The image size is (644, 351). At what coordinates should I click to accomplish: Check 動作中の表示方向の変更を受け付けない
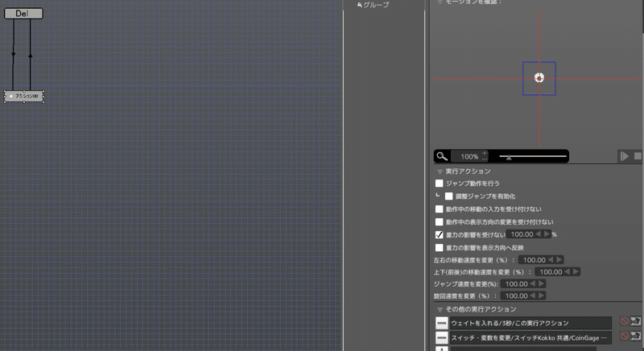[439, 221]
